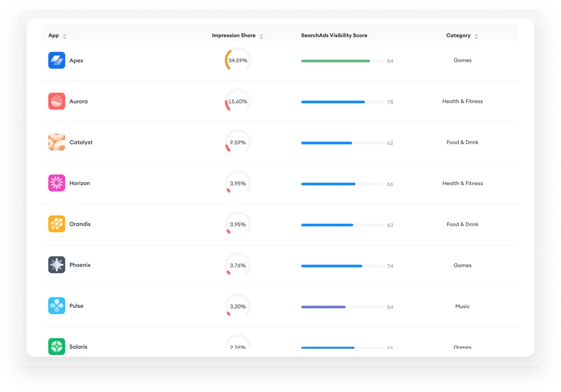Click the Apex app icon
The width and height of the screenshot is (561, 392).
tap(57, 60)
